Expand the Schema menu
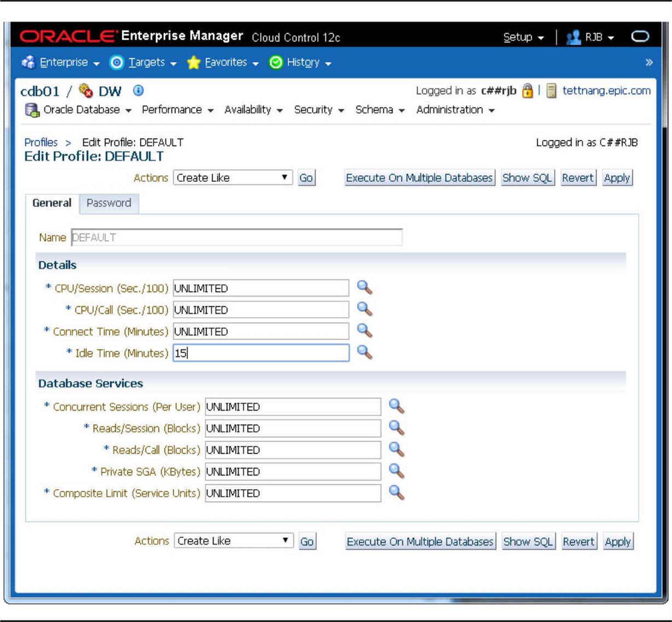Screen dimensions: 672x622 380,110
